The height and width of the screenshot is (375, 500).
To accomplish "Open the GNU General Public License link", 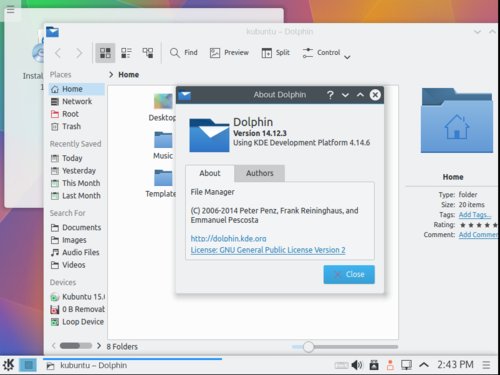I will pos(268,250).
